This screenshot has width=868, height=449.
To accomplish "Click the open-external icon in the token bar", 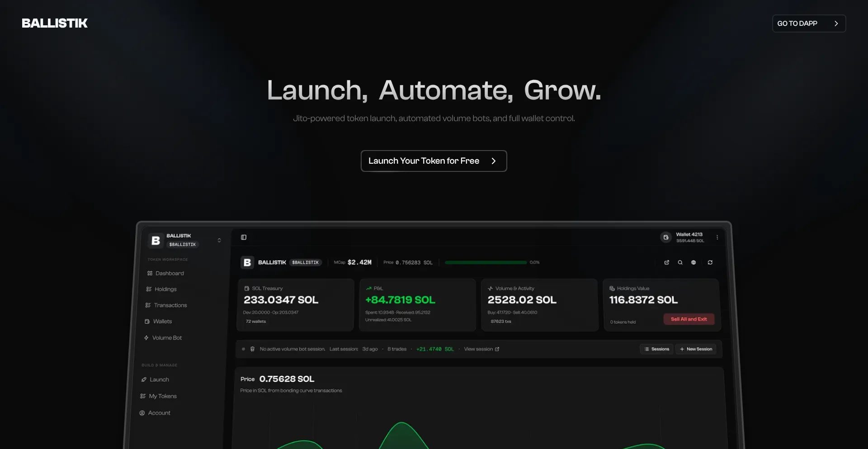I will 666,262.
